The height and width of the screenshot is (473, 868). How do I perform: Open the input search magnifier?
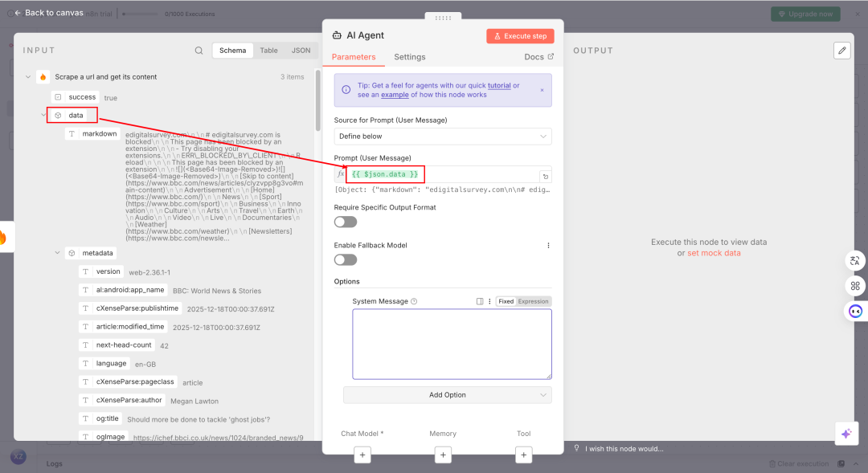199,51
